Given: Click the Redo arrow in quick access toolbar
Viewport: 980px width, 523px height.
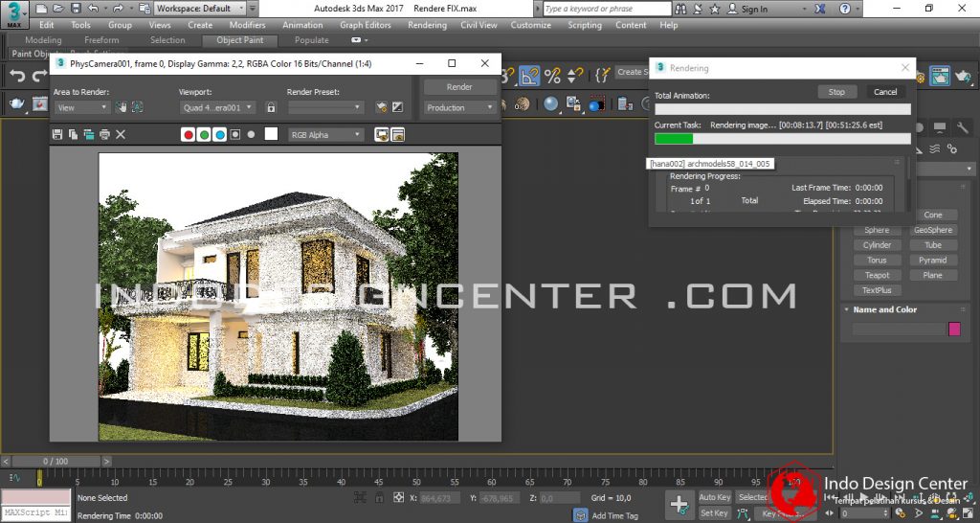Looking at the screenshot, I should coord(118,9).
